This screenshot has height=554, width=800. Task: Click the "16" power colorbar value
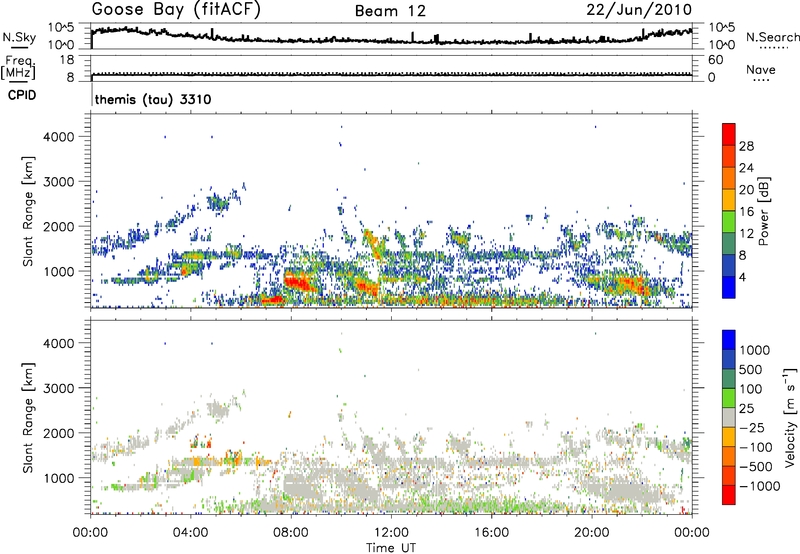[746, 212]
